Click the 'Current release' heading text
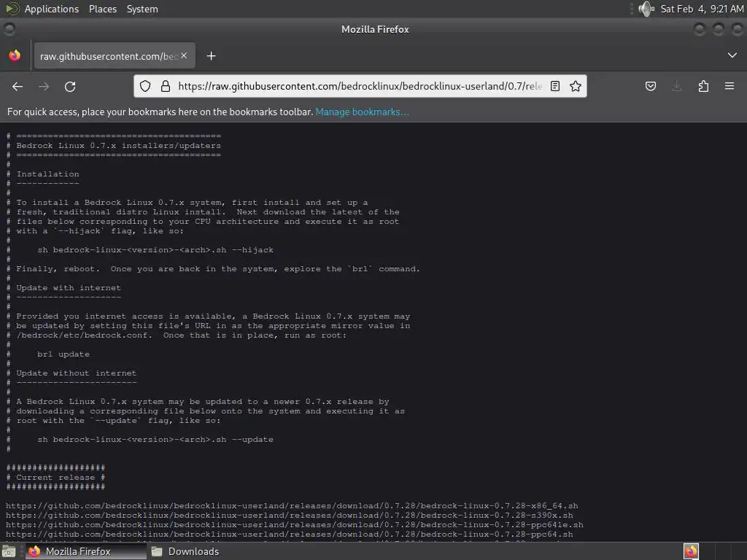This screenshot has height=560, width=747. coord(55,477)
